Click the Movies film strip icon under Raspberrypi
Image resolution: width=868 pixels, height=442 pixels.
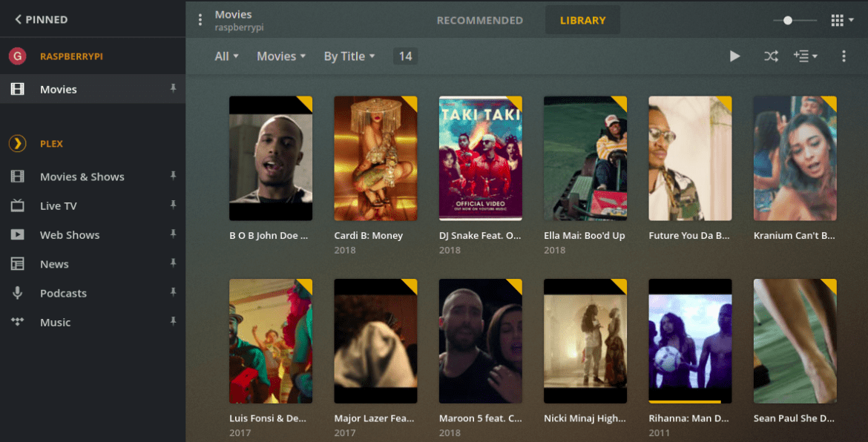18,89
